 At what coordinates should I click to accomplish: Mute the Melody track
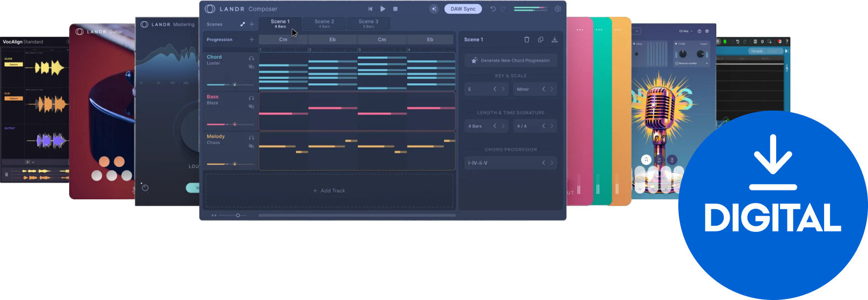coord(251,146)
